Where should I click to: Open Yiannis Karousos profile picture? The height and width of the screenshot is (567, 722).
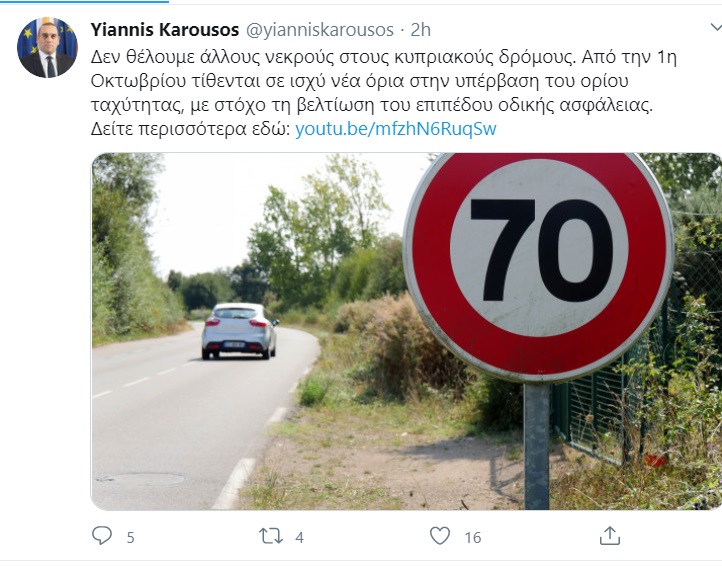(x=47, y=47)
